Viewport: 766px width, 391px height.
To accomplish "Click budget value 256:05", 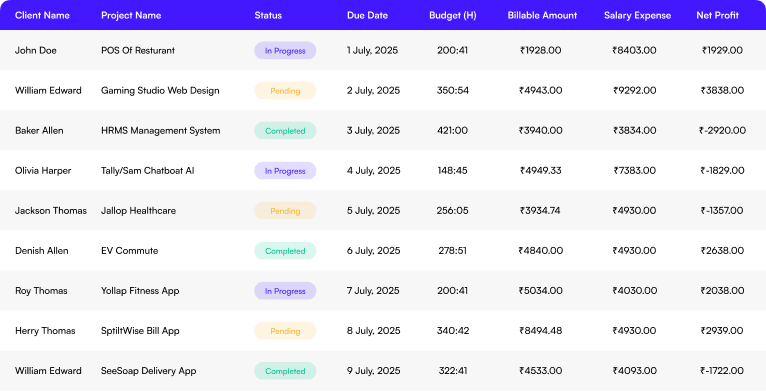I will coord(452,211).
